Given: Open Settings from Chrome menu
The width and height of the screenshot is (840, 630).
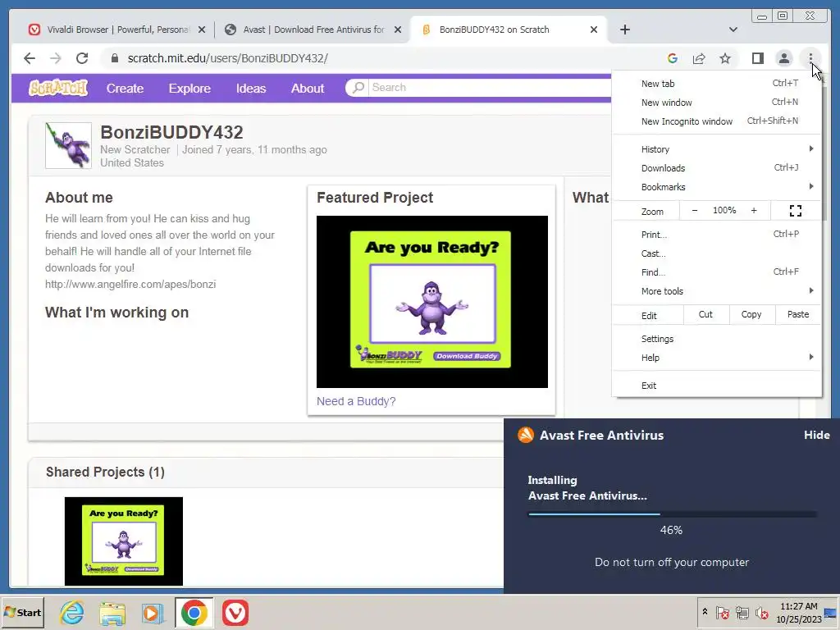Looking at the screenshot, I should click(717, 339).
